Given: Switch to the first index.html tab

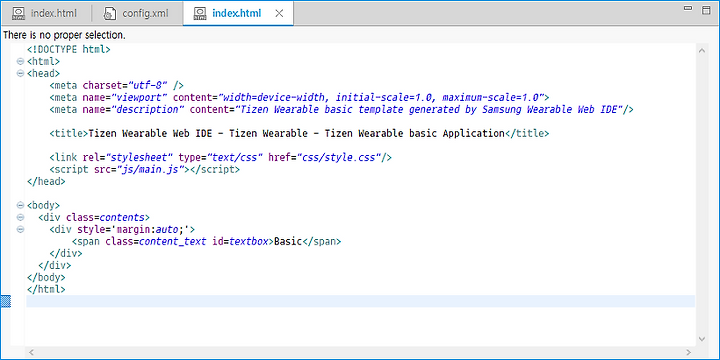Looking at the screenshot, I should (x=45, y=13).
